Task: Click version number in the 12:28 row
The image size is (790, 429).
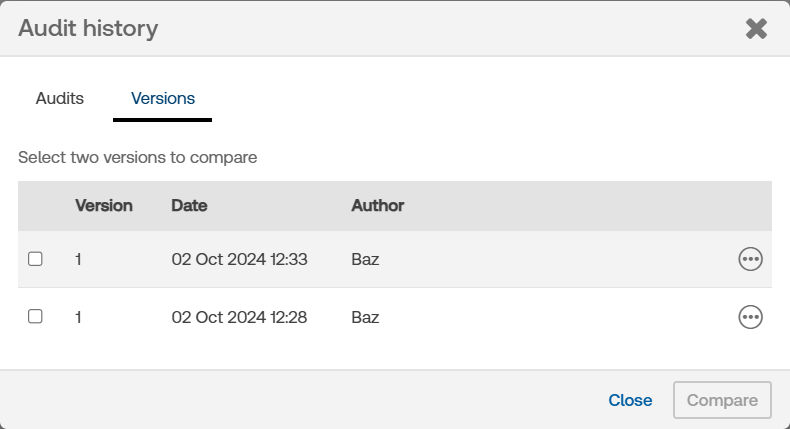Action: point(78,317)
